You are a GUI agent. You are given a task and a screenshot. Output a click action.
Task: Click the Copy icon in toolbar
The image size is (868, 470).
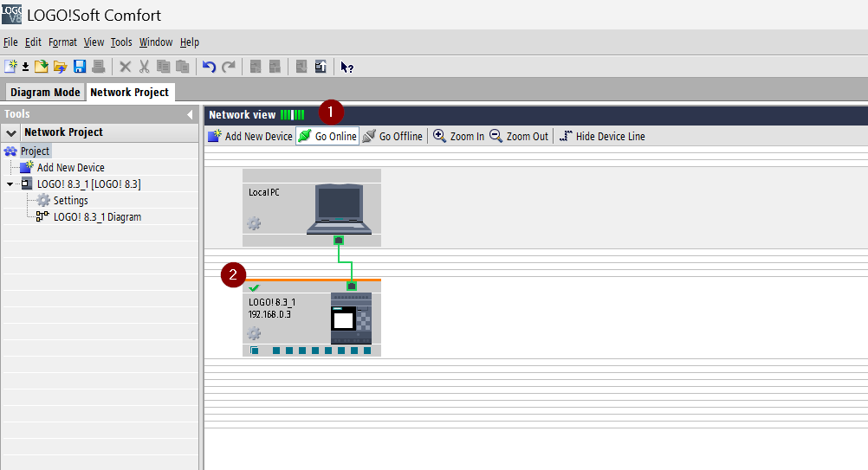163,67
